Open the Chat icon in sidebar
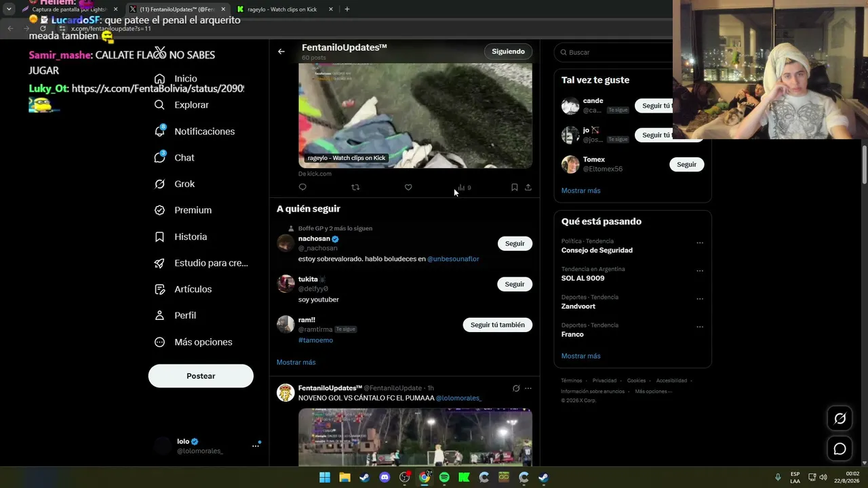 pos(159,157)
